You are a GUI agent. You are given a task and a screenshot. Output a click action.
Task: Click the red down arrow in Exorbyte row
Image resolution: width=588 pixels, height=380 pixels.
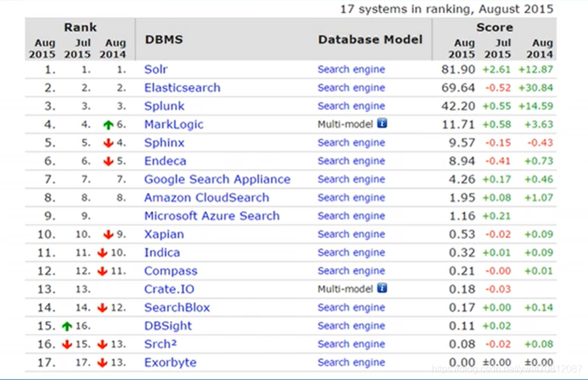coord(103,363)
